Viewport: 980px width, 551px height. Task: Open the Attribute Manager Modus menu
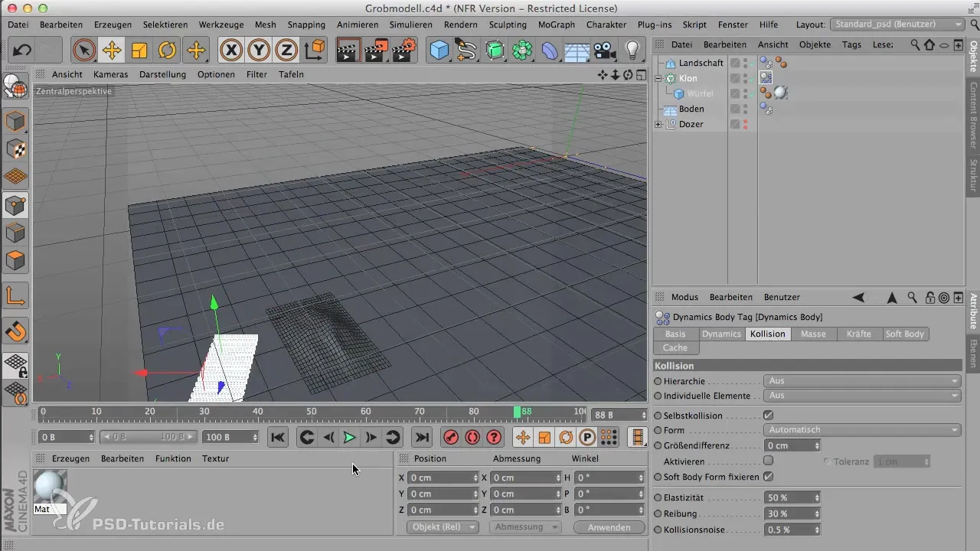click(684, 297)
